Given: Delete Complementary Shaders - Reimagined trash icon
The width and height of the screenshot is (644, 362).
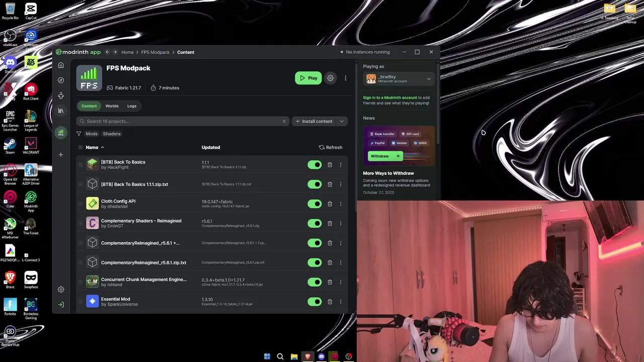Looking at the screenshot, I should (x=330, y=223).
